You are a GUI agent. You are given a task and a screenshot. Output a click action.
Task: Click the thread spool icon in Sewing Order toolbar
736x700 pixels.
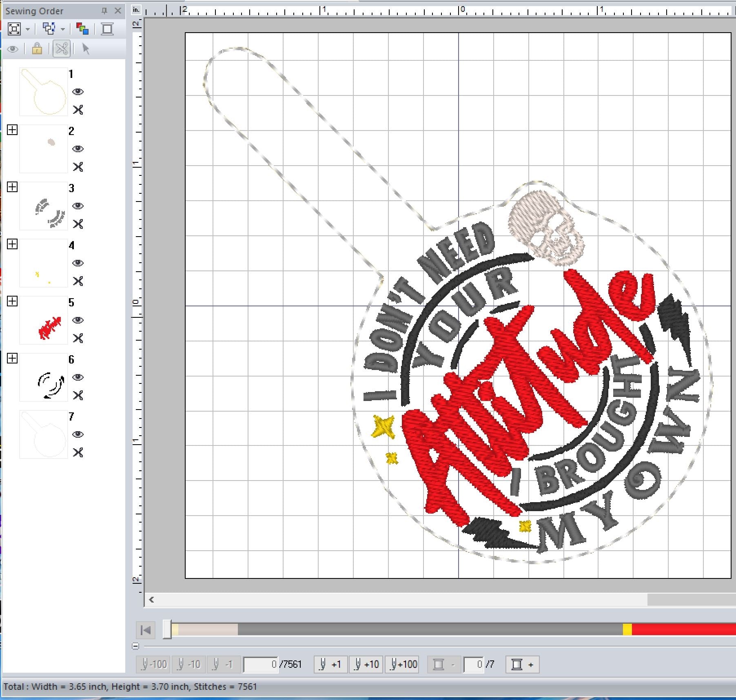coord(107,29)
